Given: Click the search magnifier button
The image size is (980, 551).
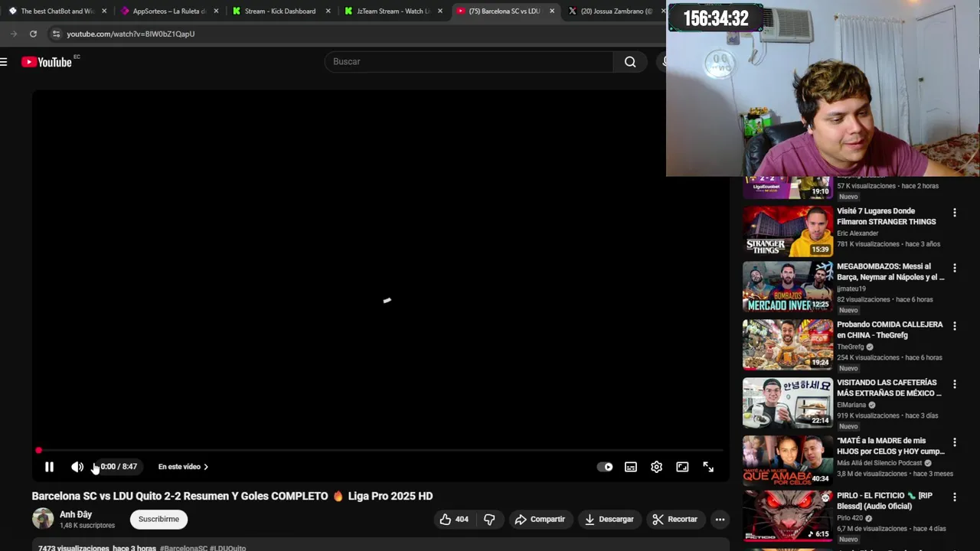Looking at the screenshot, I should (x=630, y=61).
